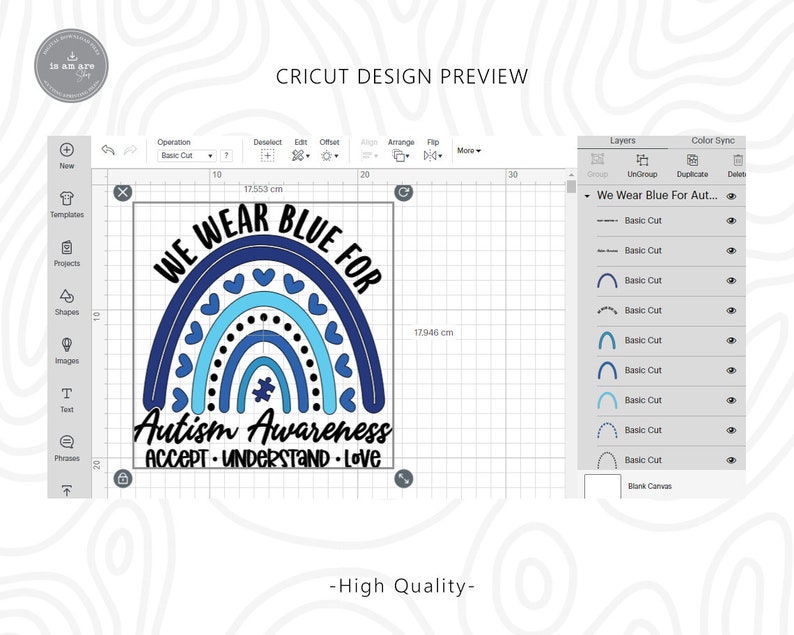Screen dimensions: 794x635
Task: Click the Undo arrow
Action: click(108, 150)
